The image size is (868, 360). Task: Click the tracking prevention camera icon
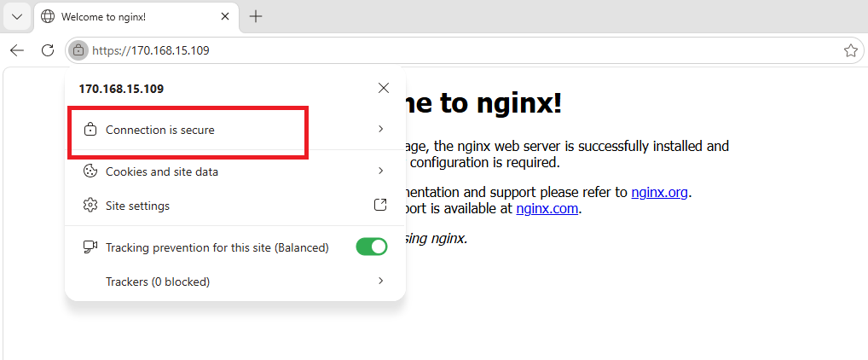pyautogui.click(x=90, y=247)
